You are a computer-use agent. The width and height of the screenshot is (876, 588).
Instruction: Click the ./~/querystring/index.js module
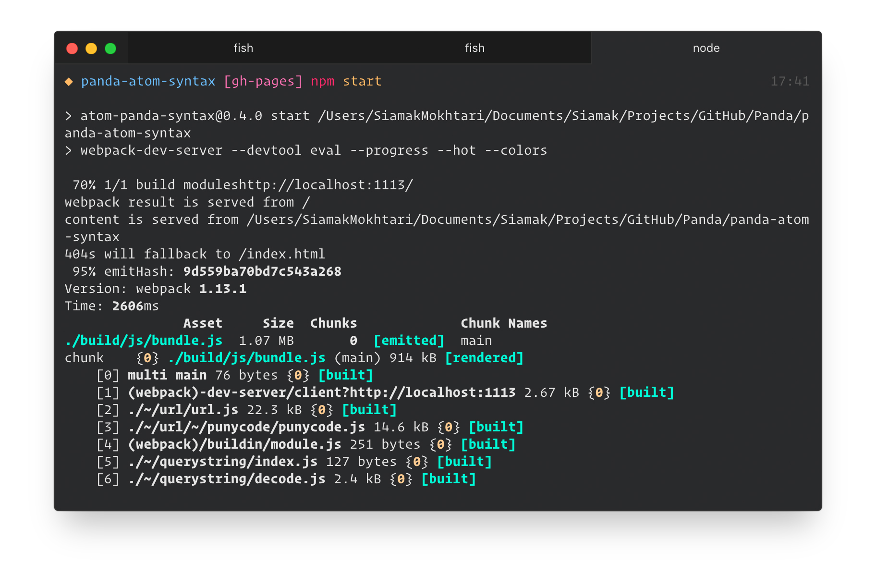click(x=223, y=462)
